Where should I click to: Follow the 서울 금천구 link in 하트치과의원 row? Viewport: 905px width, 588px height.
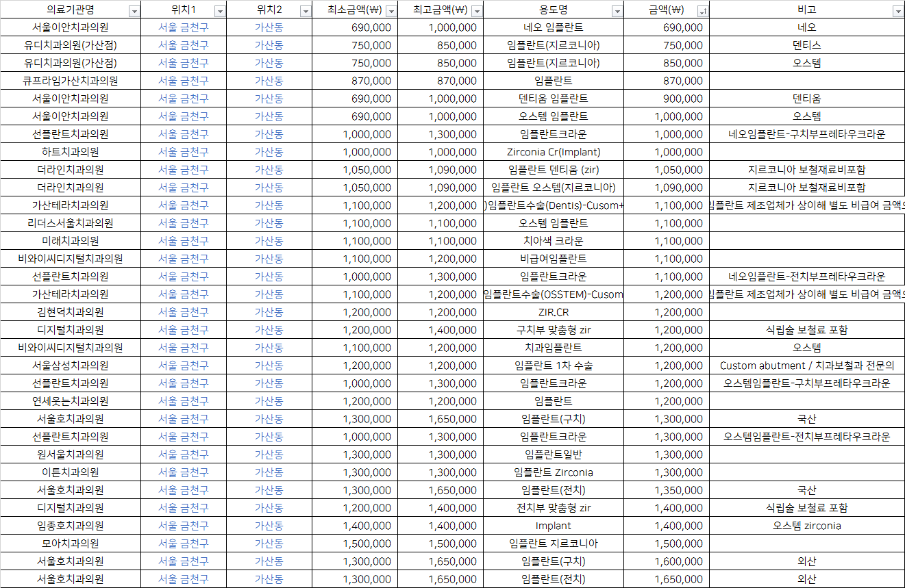(x=184, y=152)
